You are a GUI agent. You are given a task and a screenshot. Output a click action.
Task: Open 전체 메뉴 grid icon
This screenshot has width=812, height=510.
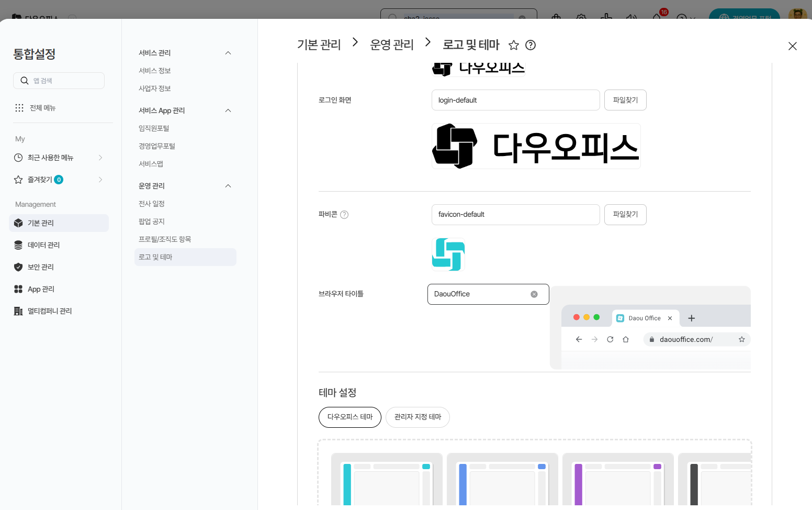19,108
